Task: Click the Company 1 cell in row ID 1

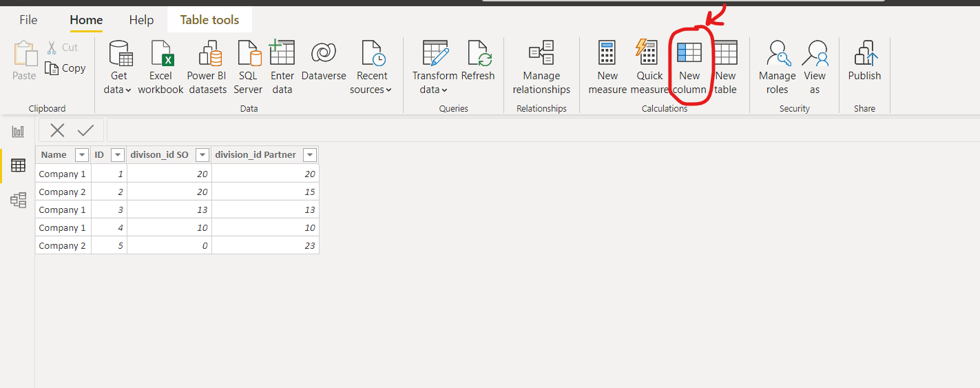Action: [63, 174]
